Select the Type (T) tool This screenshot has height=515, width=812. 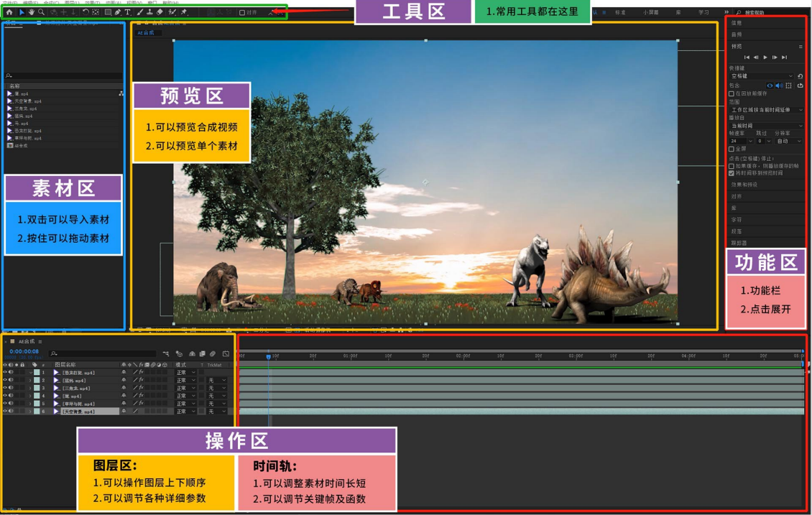[128, 12]
